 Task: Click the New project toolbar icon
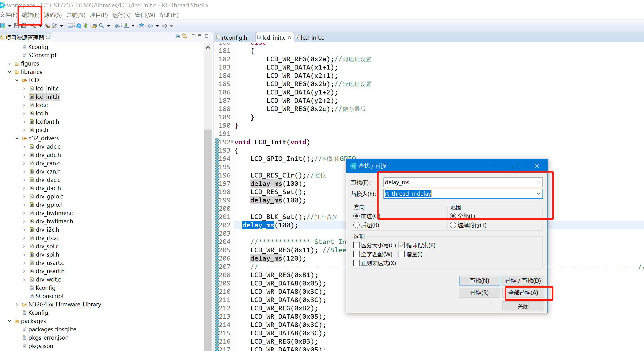3,26
